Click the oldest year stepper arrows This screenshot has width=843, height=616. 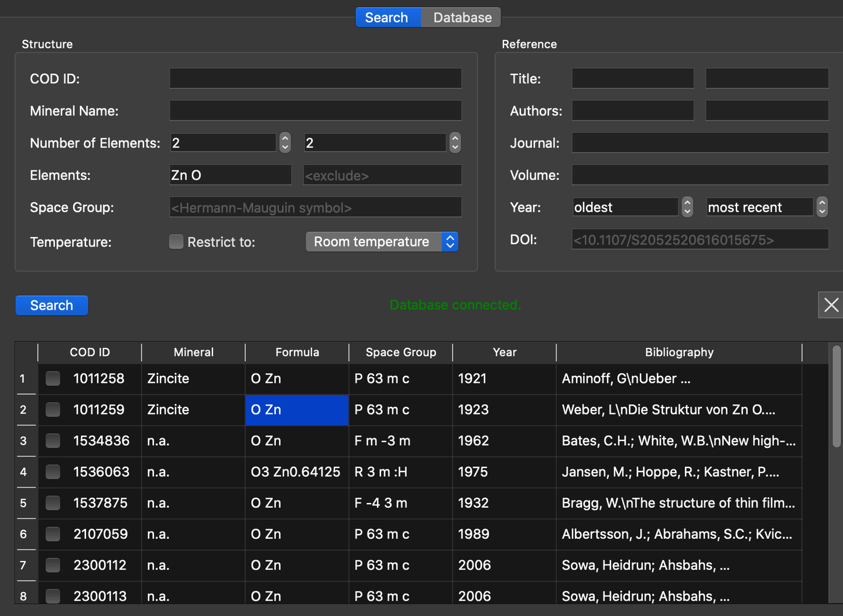(687, 207)
